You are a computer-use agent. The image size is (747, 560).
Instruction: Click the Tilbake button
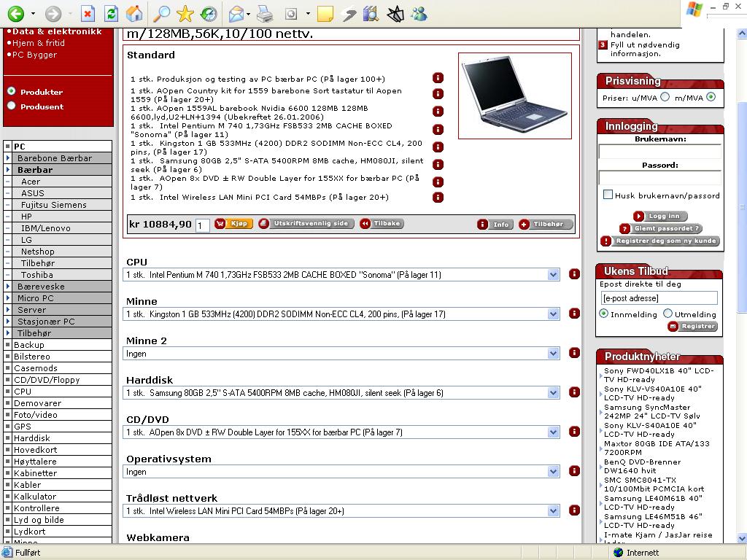tap(381, 223)
